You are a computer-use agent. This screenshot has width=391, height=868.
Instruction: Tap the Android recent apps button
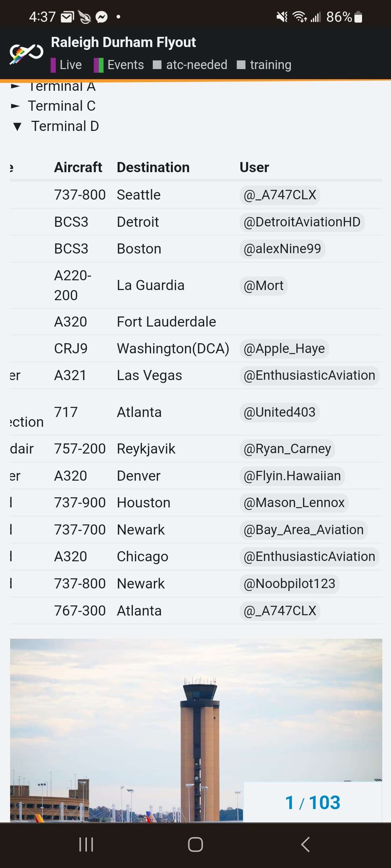pos(86,844)
